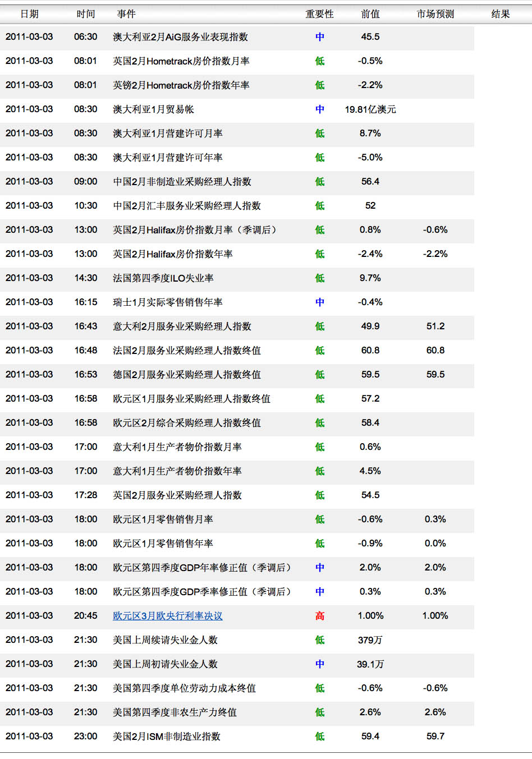The width and height of the screenshot is (532, 759).
Task: Select 美国第四季度单位劳动力成本终值 event
Action: tap(185, 688)
